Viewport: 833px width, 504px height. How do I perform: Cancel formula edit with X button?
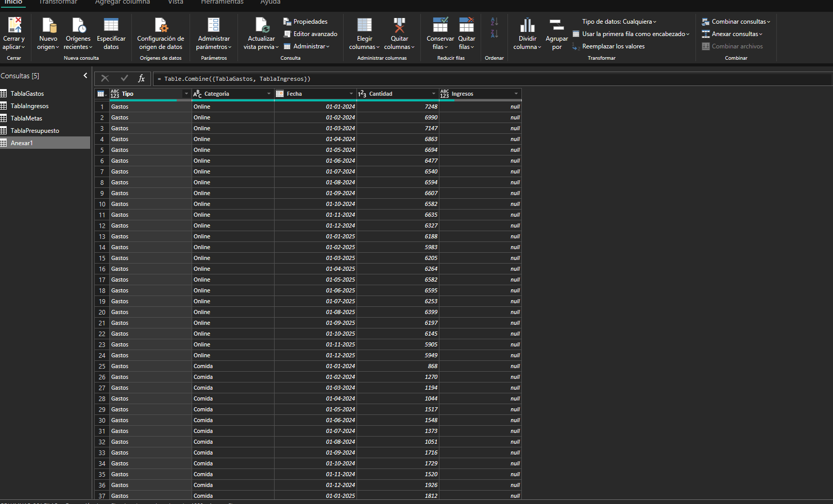(x=105, y=78)
